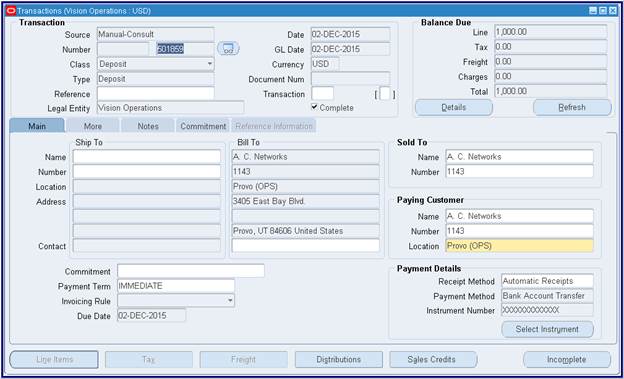Click the Commitment input field
Screen dimensions: 624x379
[x=191, y=271]
